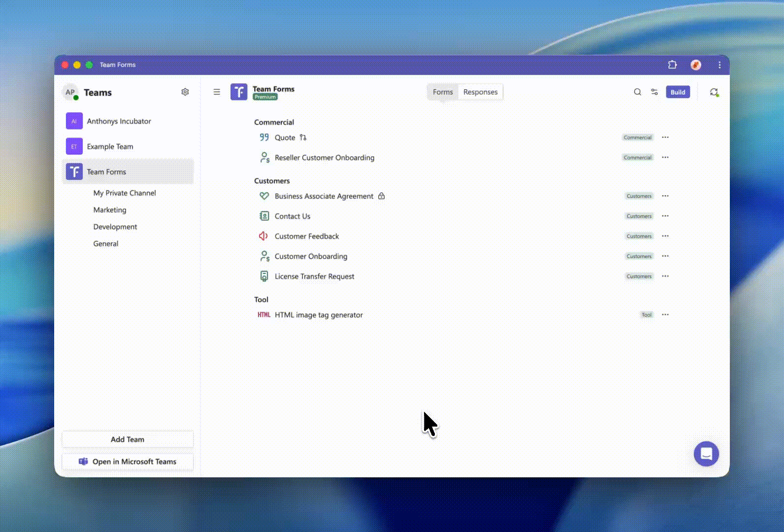Click the Anthonys Incubator team avatar
The height and width of the screenshot is (532, 784).
tap(74, 121)
